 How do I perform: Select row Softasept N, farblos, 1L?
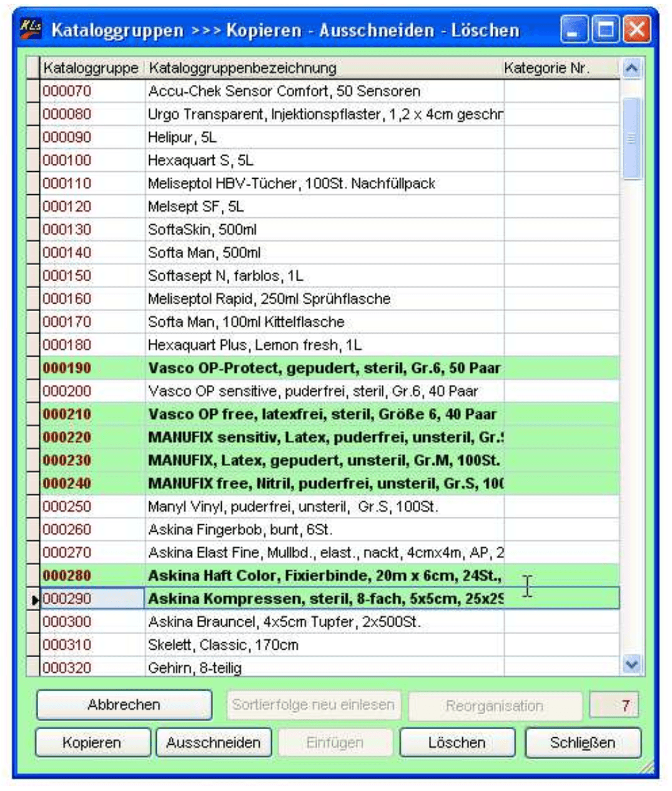tap(324, 276)
